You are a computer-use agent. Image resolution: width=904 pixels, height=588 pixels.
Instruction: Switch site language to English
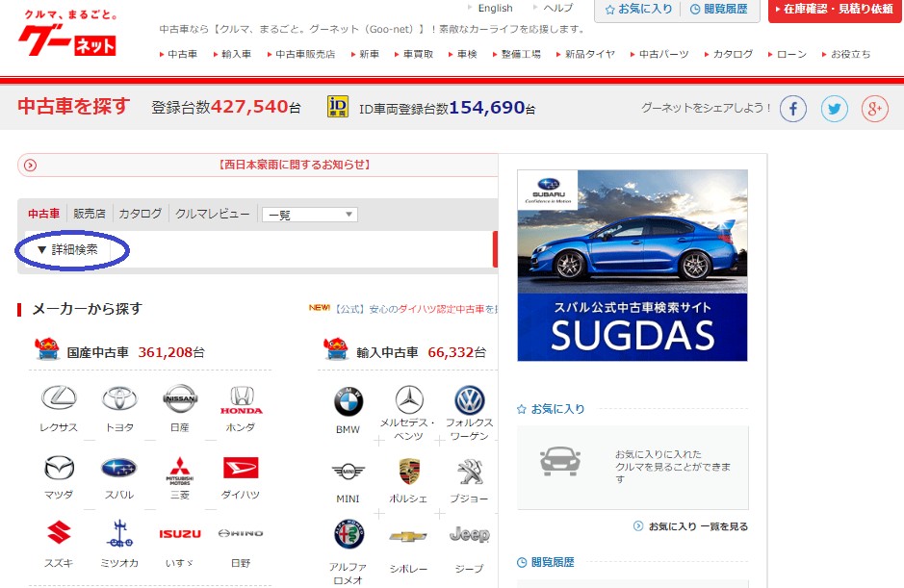[495, 8]
